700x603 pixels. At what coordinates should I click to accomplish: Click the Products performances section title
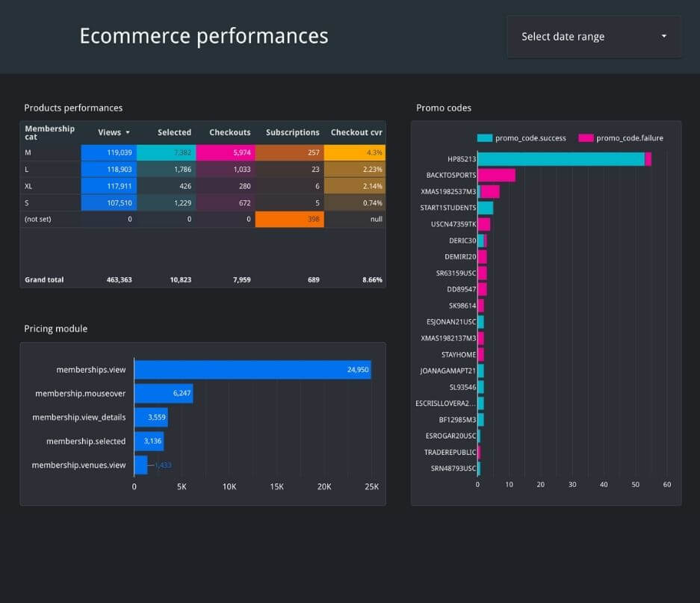(x=73, y=108)
